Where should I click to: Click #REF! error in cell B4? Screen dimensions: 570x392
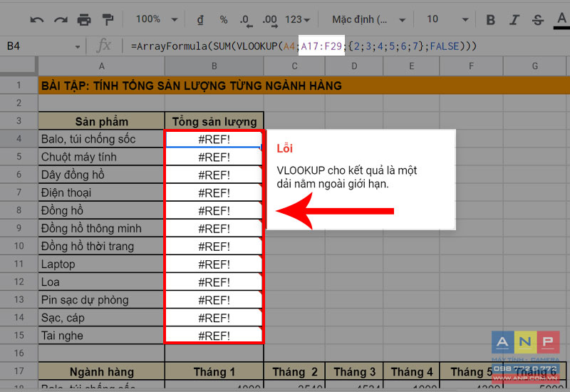pyautogui.click(x=214, y=139)
